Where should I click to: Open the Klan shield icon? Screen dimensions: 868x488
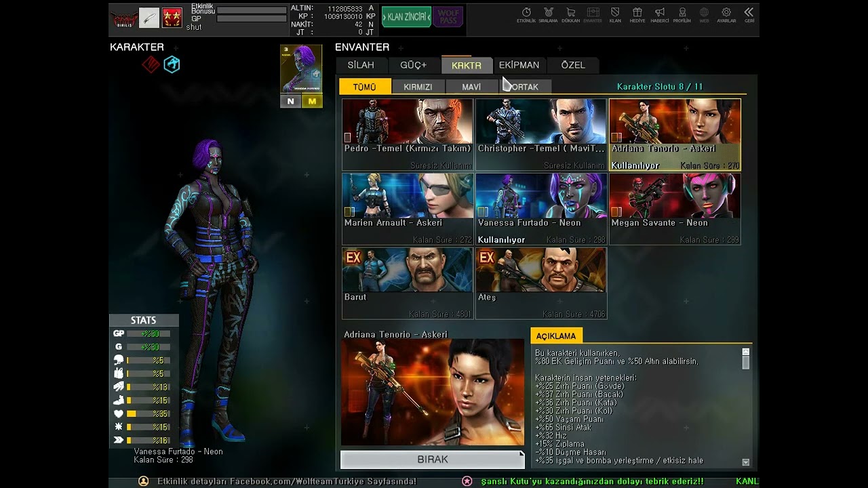click(615, 15)
